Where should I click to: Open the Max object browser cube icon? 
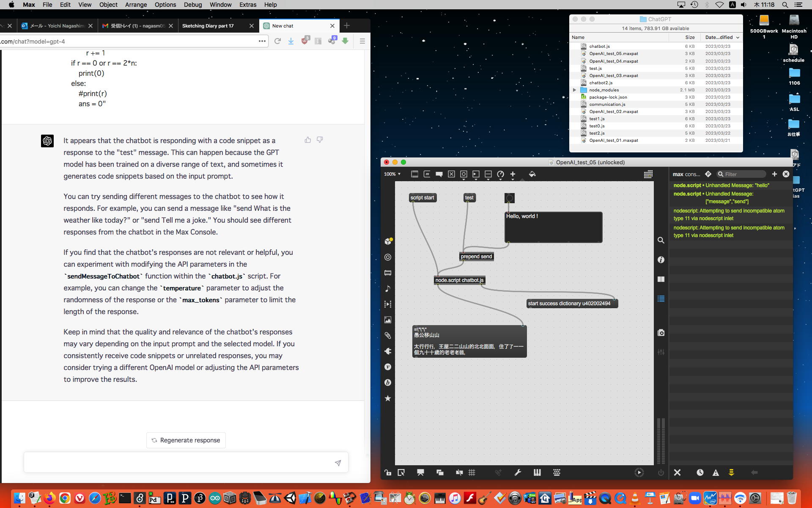coord(388,241)
